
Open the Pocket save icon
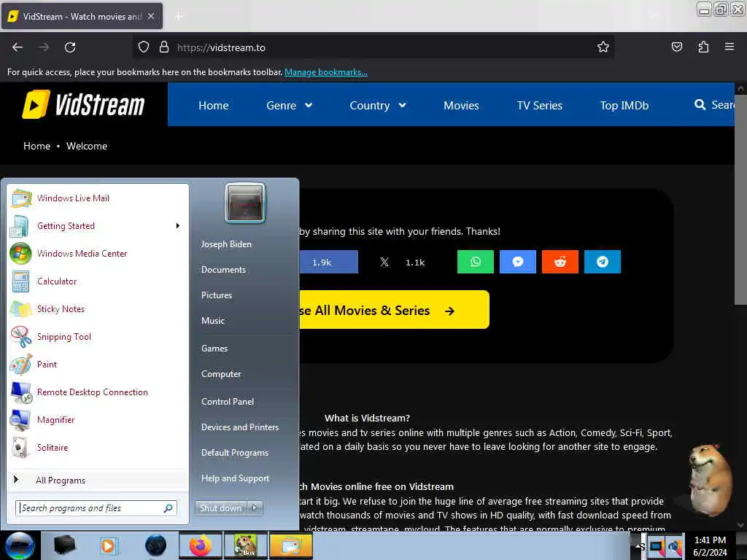click(676, 47)
